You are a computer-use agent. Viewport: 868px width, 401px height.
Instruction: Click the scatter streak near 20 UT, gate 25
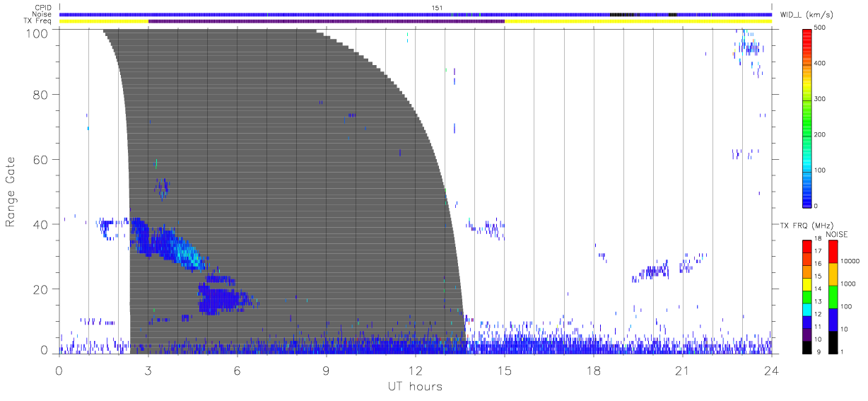coord(652,272)
